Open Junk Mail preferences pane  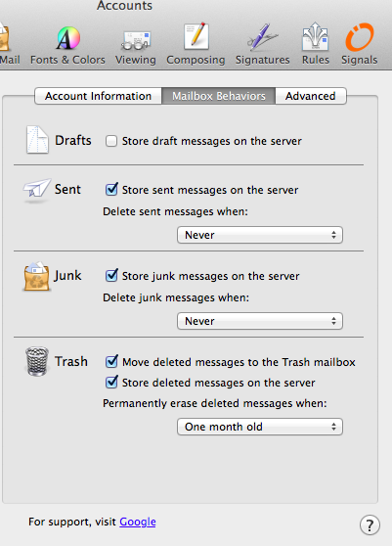point(10,45)
